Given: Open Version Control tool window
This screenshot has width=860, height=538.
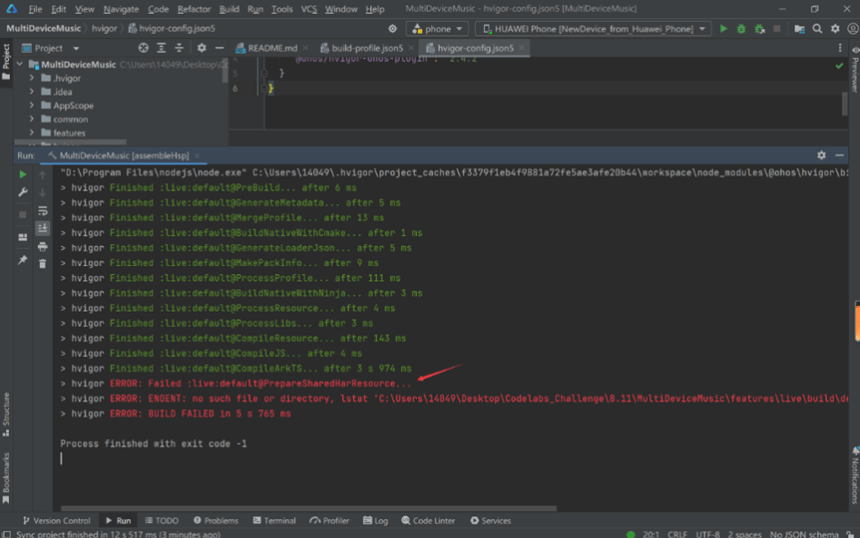Looking at the screenshot, I should (x=56, y=520).
